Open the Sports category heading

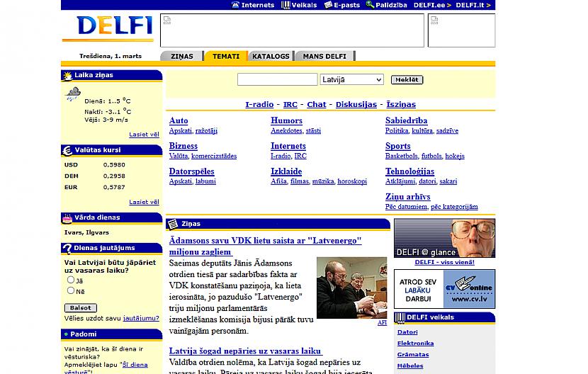click(398, 146)
